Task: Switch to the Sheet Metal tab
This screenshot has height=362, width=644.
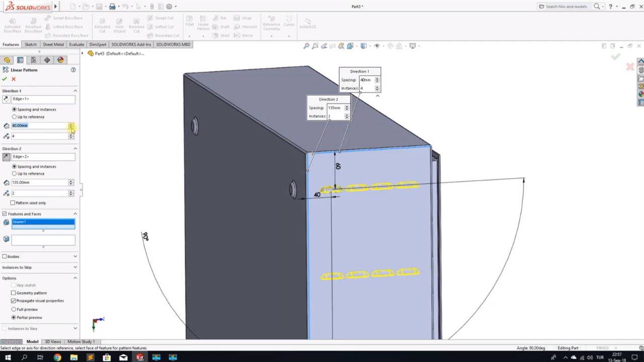Action: pyautogui.click(x=53, y=44)
